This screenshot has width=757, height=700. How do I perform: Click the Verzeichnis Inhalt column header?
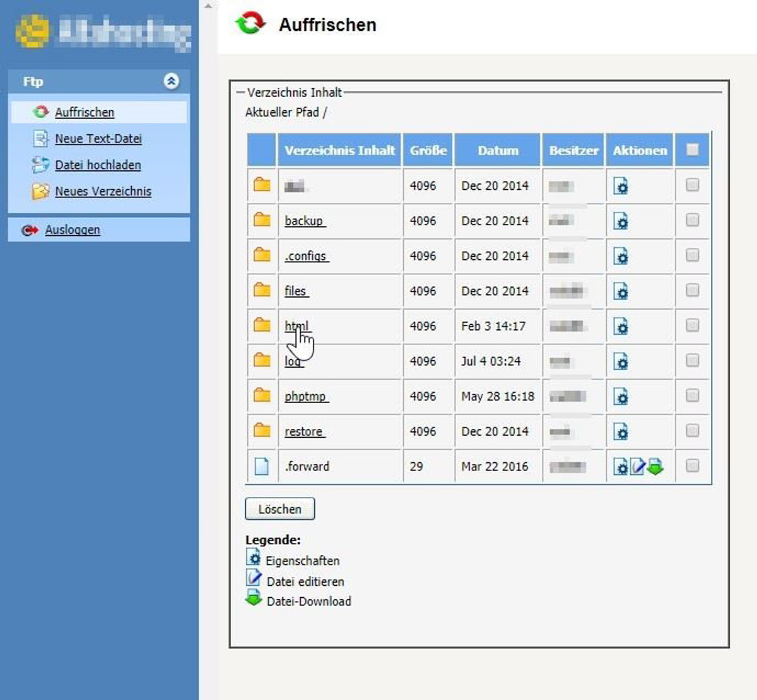[x=339, y=150]
